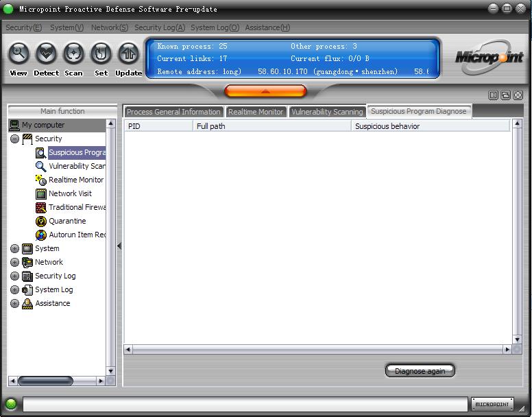Click the window restore icon above tabs
This screenshot has width=532, height=417.
click(x=505, y=95)
